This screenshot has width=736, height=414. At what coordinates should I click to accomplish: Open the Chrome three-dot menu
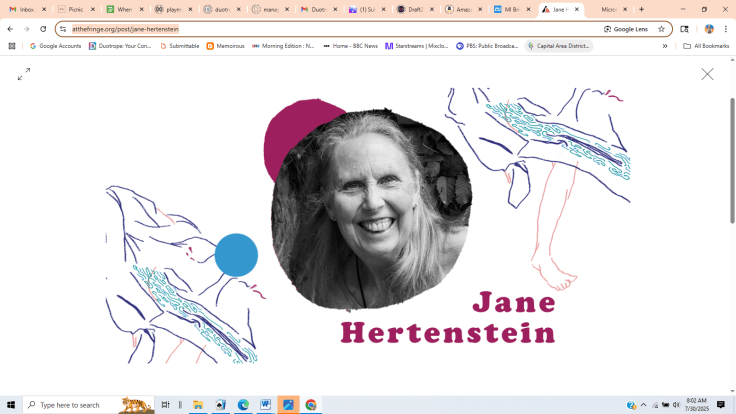click(x=726, y=29)
